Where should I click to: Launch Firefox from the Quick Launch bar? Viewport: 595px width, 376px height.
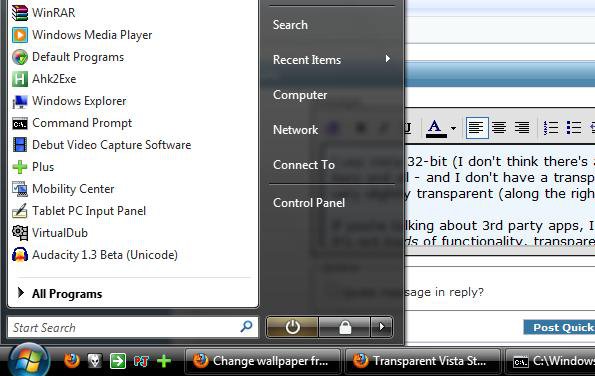point(71,360)
